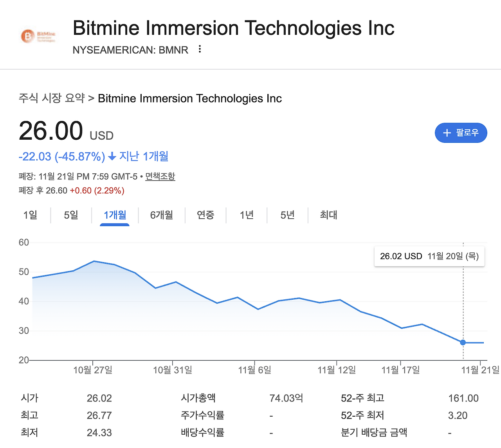This screenshot has height=448, width=501.
Task: Click the 26.02 USD chart tooltip
Action: 429,256
